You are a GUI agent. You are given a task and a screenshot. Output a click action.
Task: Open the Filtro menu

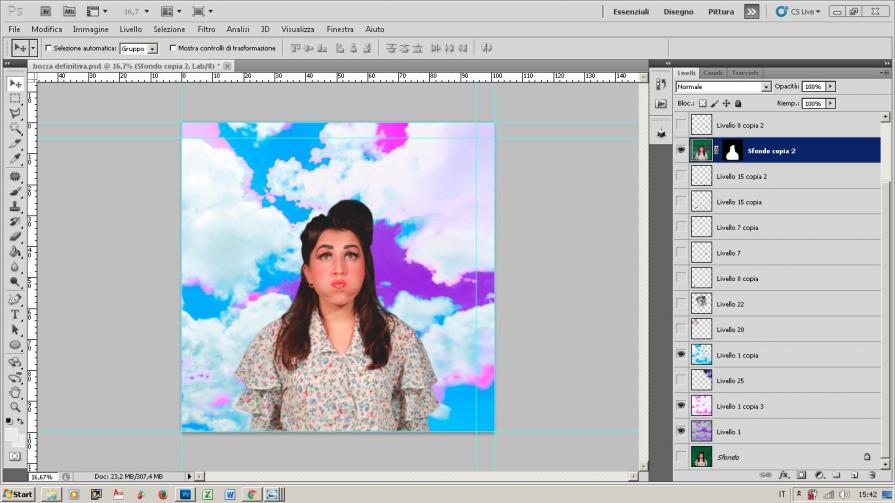tap(206, 29)
